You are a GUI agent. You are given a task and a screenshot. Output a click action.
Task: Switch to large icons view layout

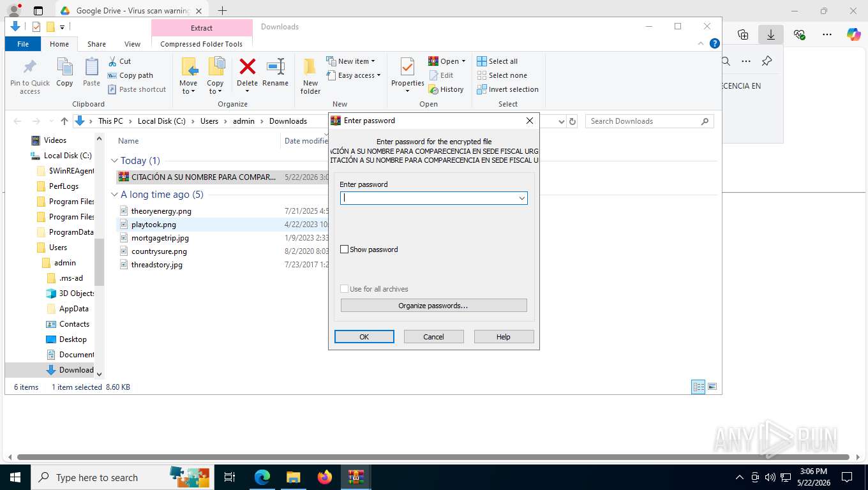coord(712,387)
